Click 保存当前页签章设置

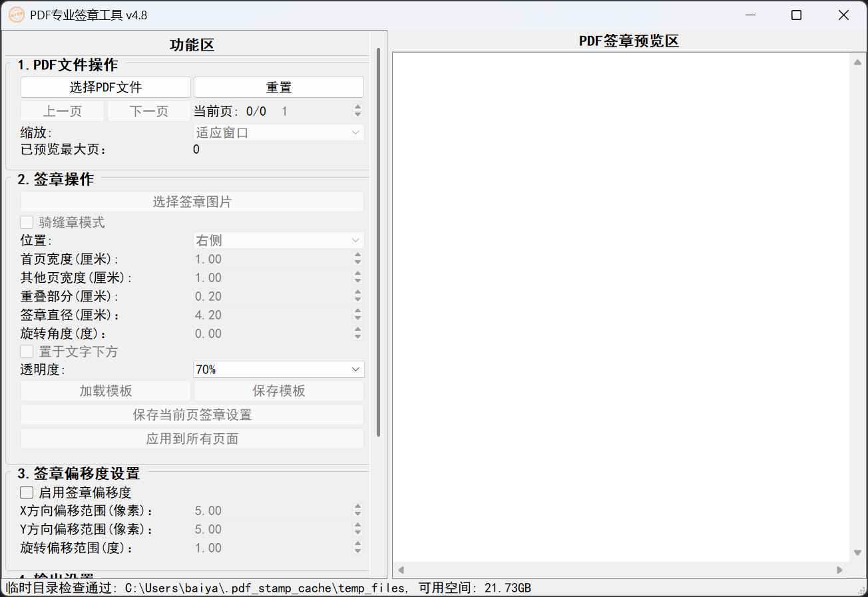tap(192, 415)
